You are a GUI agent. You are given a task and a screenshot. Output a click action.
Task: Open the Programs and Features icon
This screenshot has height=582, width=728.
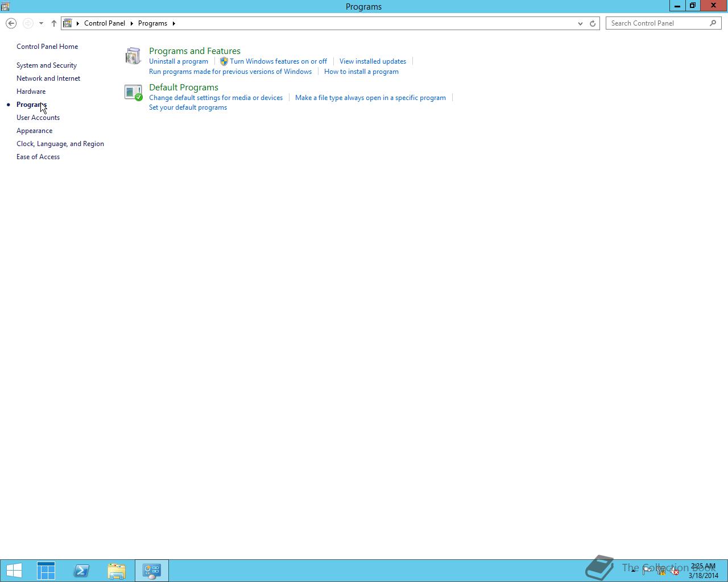133,56
